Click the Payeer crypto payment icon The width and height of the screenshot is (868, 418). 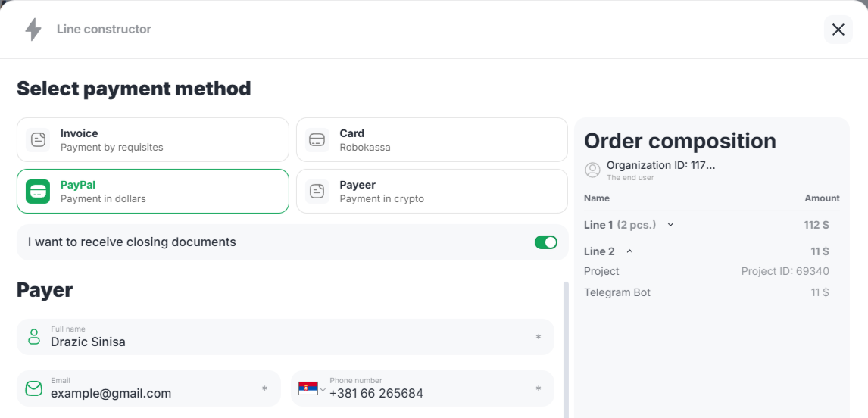point(317,192)
